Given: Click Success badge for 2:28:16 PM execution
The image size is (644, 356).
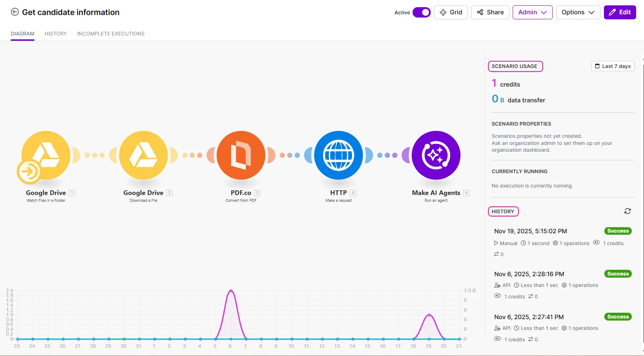Looking at the screenshot, I should click(x=618, y=274).
